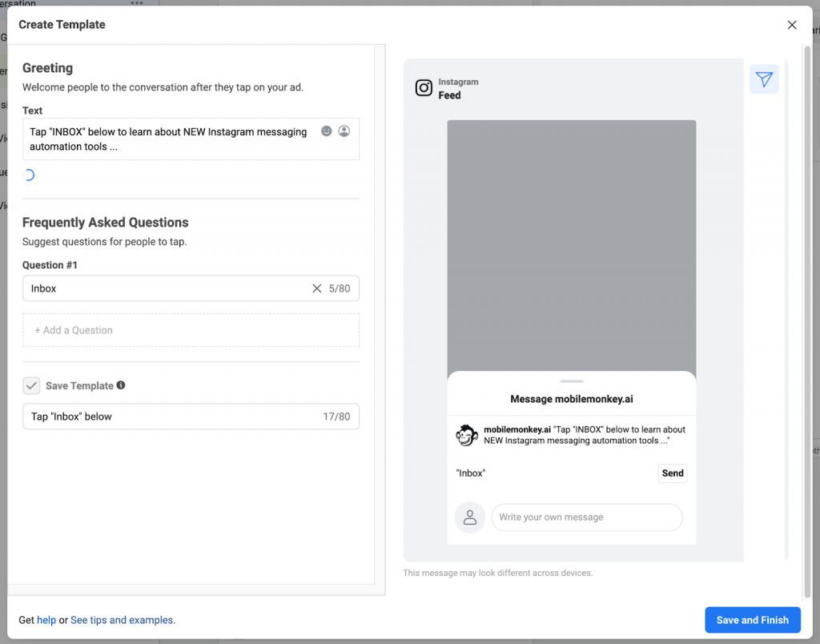Click the "Greeting" heading
The width and height of the screenshot is (820, 644).
point(47,68)
